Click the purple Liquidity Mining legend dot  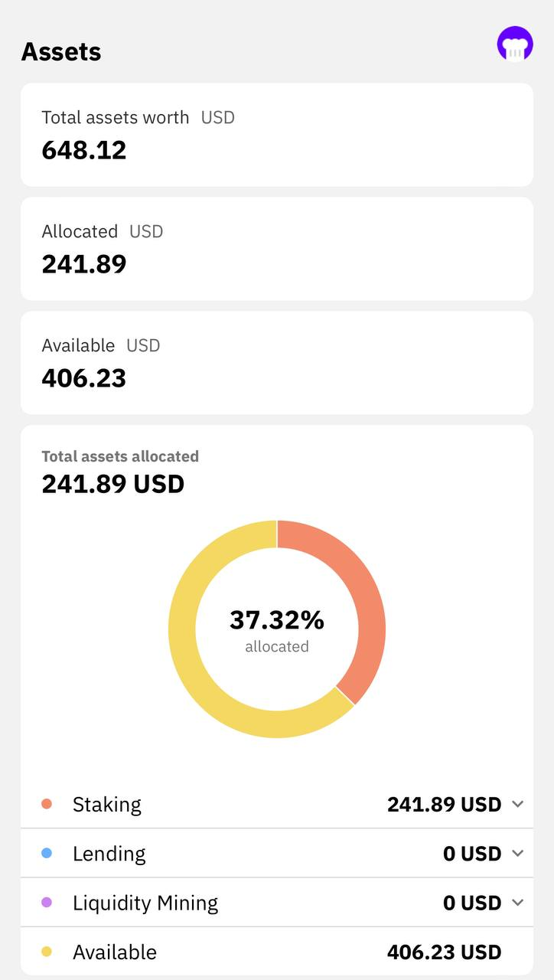[47, 903]
